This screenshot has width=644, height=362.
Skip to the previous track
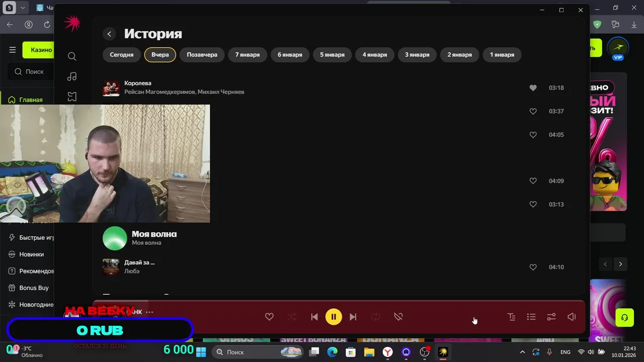pos(314,317)
